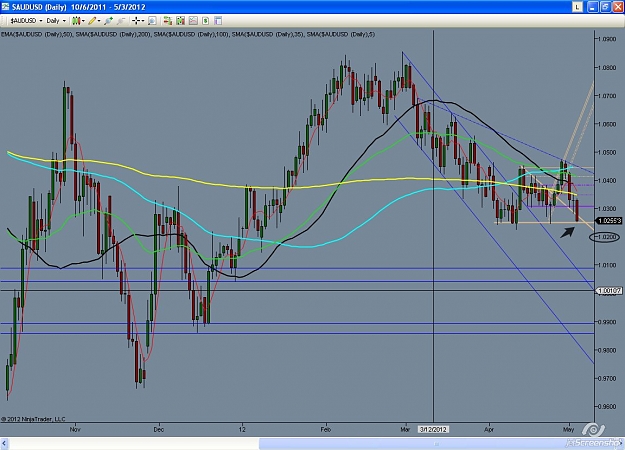Expand the chart style dropdown arrow
This screenshot has height=450, width=625.
click(x=83, y=21)
